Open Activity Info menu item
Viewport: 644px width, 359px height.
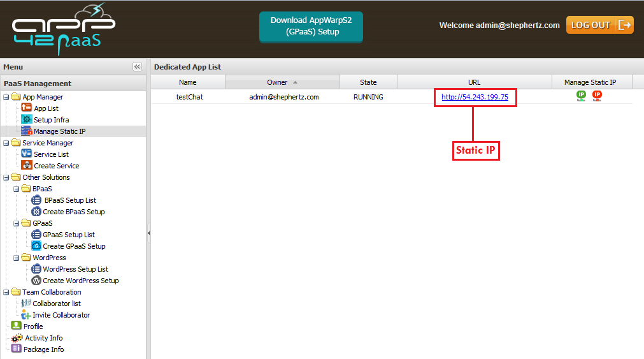point(44,338)
